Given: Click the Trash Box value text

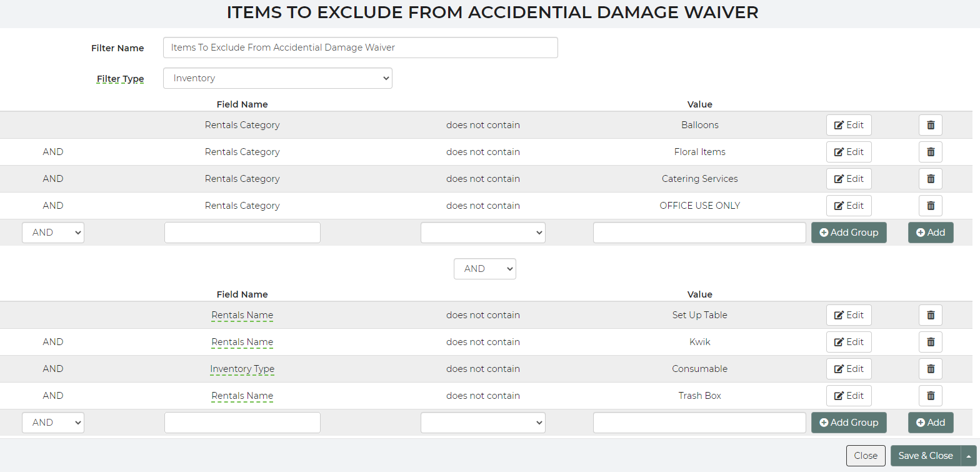Looking at the screenshot, I should [x=700, y=396].
